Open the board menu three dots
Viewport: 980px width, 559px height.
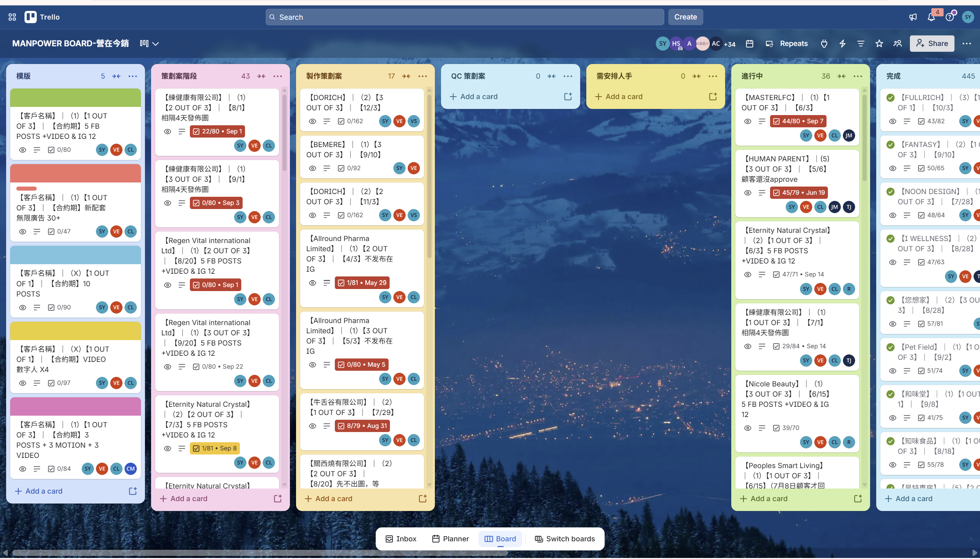(967, 43)
